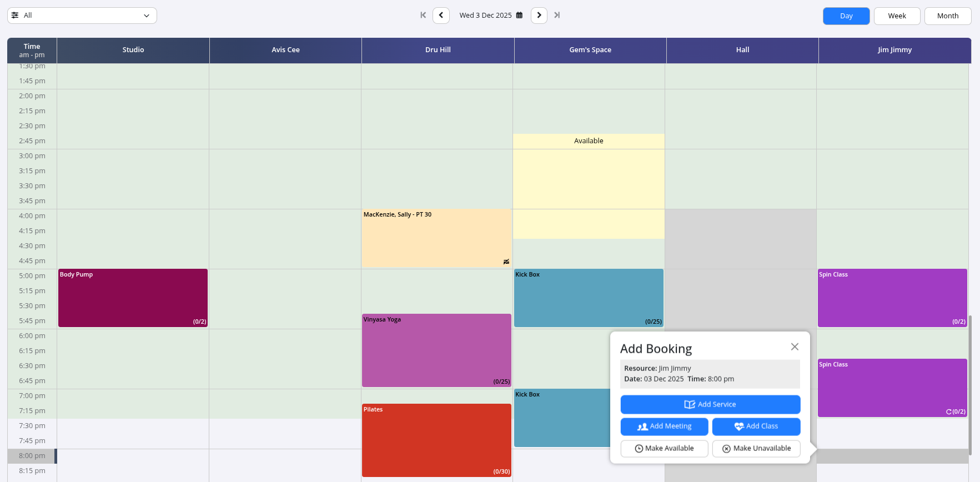Image resolution: width=980 pixels, height=482 pixels.
Task: Switch to Month view
Action: click(x=947, y=16)
